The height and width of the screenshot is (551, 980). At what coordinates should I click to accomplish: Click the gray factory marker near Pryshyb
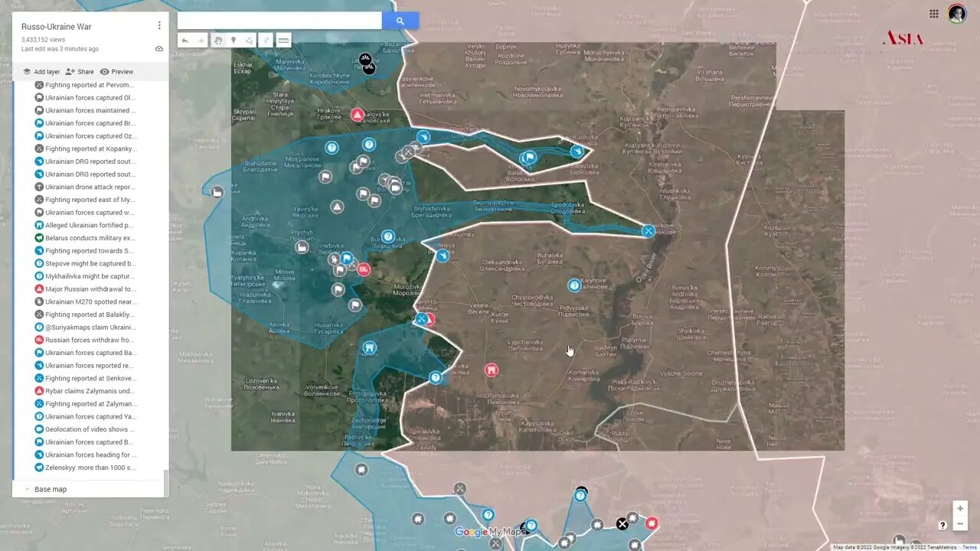302,246
